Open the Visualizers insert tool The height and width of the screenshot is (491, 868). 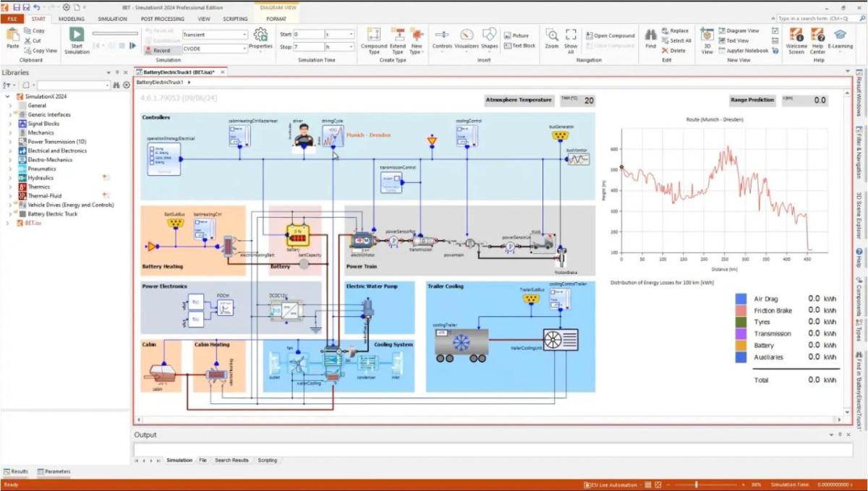(467, 35)
